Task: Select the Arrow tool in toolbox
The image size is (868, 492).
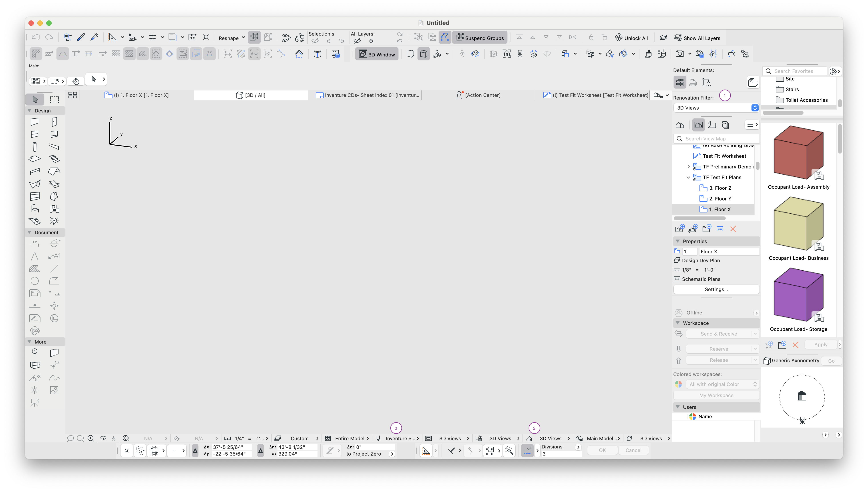Action: (35, 99)
